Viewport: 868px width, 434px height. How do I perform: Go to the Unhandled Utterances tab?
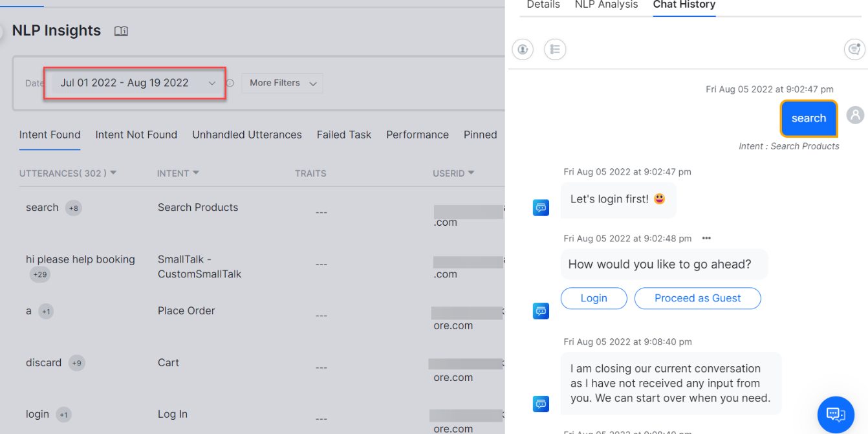pos(246,135)
